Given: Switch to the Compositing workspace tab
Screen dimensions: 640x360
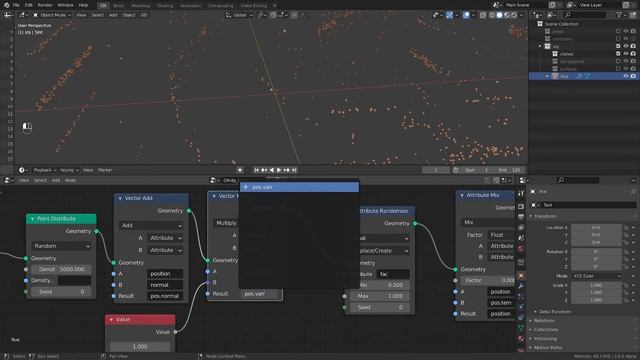Looking at the screenshot, I should [x=221, y=6].
